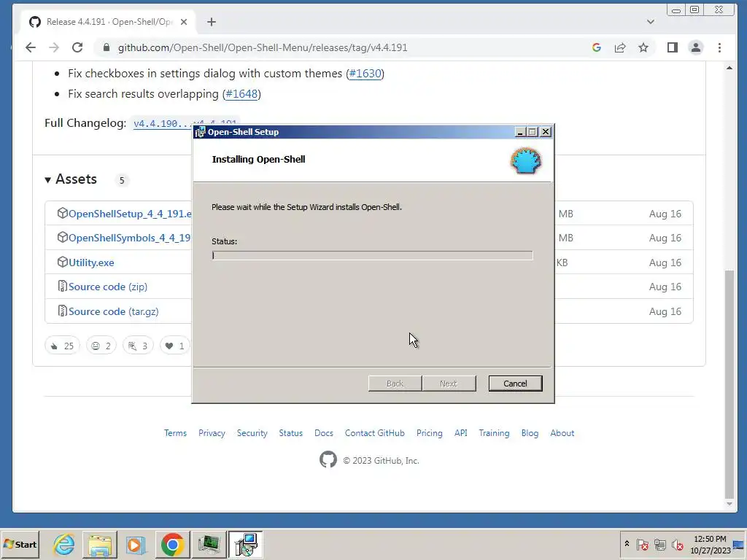Viewport: 747px width, 560px height.
Task: Go forward in Chrome browser
Action: pyautogui.click(x=54, y=47)
